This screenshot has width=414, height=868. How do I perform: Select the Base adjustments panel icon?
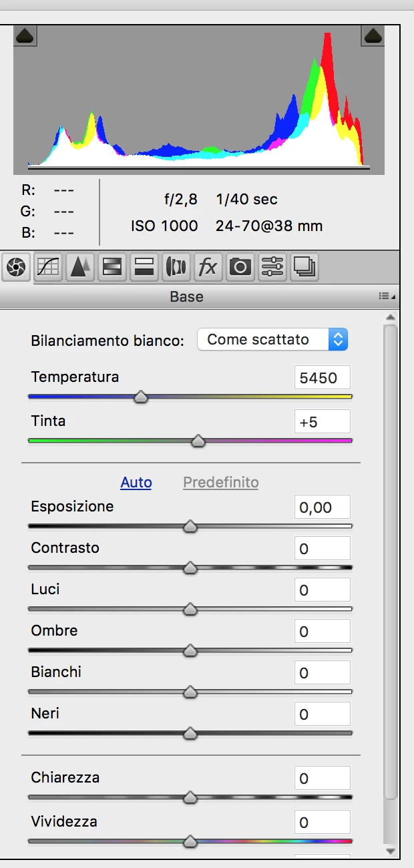(x=16, y=266)
